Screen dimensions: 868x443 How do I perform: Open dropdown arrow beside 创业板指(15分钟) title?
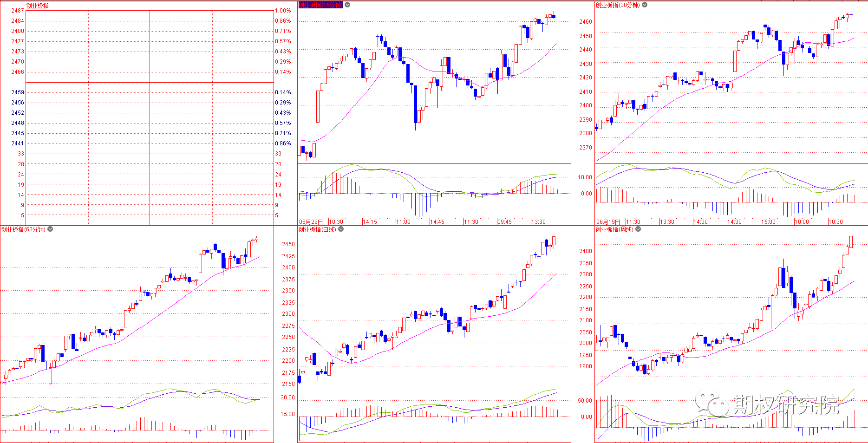point(347,5)
